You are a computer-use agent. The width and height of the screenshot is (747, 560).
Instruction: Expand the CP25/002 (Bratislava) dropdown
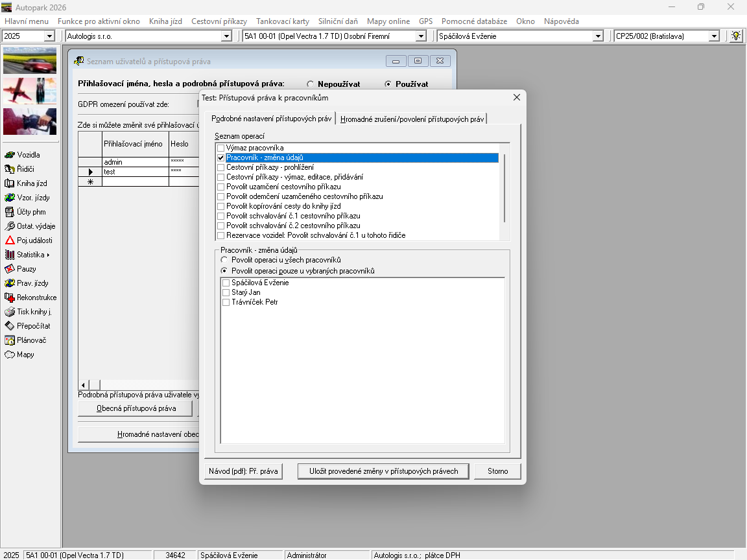click(714, 36)
